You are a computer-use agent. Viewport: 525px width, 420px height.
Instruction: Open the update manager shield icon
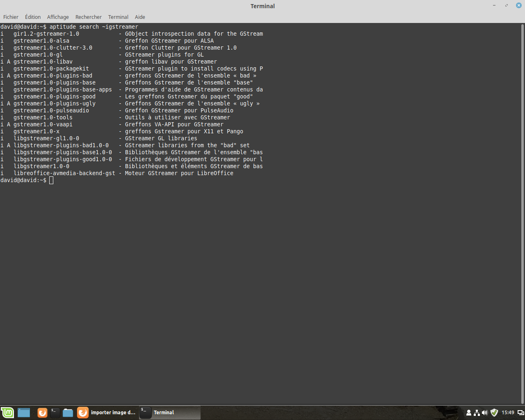[494, 413]
